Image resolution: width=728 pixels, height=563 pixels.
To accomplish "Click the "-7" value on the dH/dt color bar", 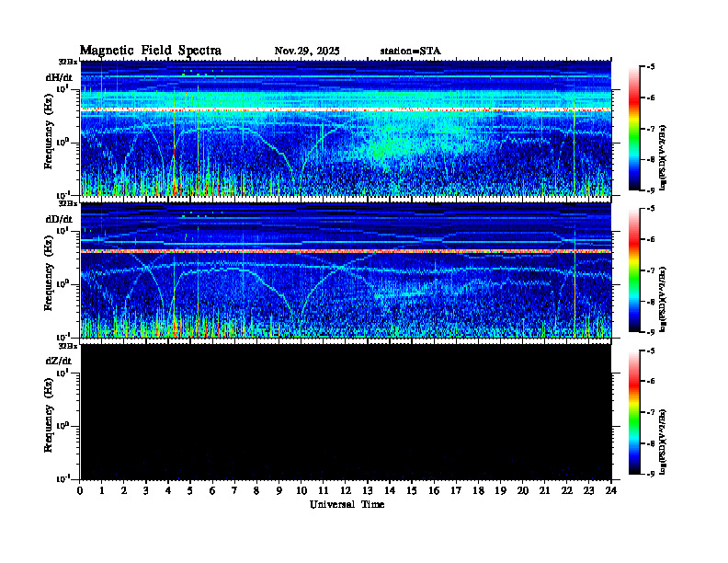I will (x=651, y=129).
